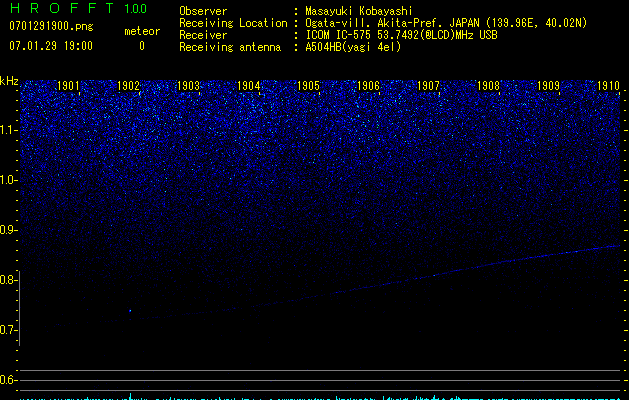Click the meteor count value 0
Image resolution: width=629 pixels, height=400 pixels.
pyautogui.click(x=141, y=46)
